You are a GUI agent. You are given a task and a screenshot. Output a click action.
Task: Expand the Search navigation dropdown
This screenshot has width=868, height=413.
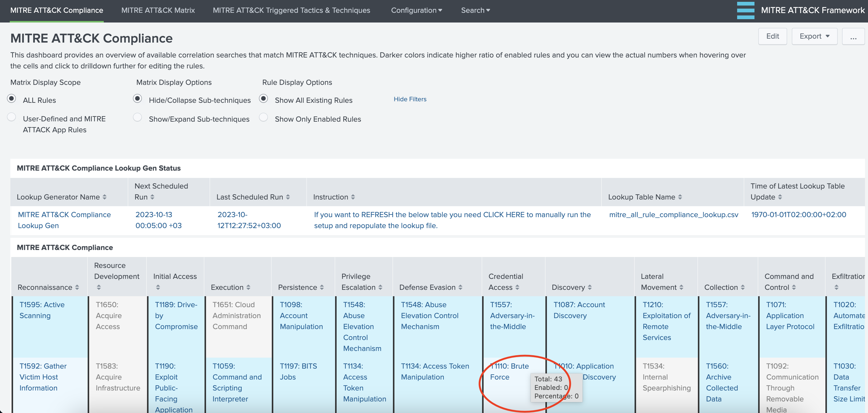(475, 10)
